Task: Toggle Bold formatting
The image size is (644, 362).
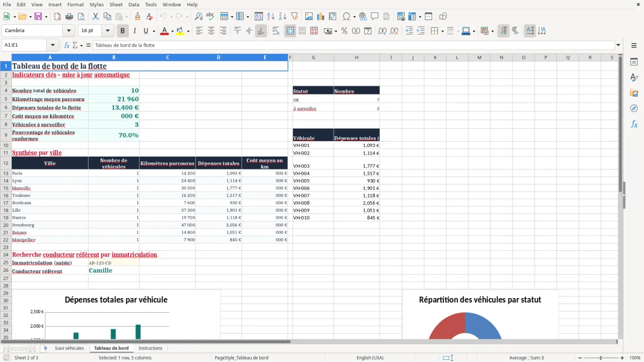Action: (123, 31)
